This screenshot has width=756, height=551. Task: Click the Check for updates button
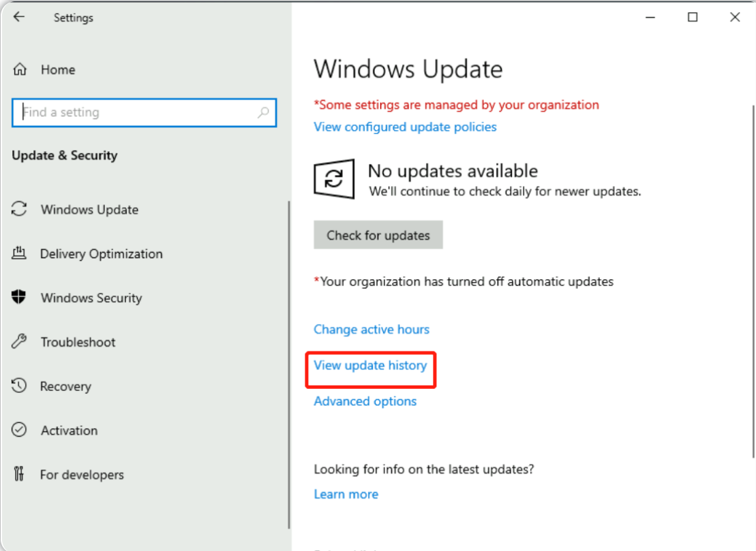(378, 235)
